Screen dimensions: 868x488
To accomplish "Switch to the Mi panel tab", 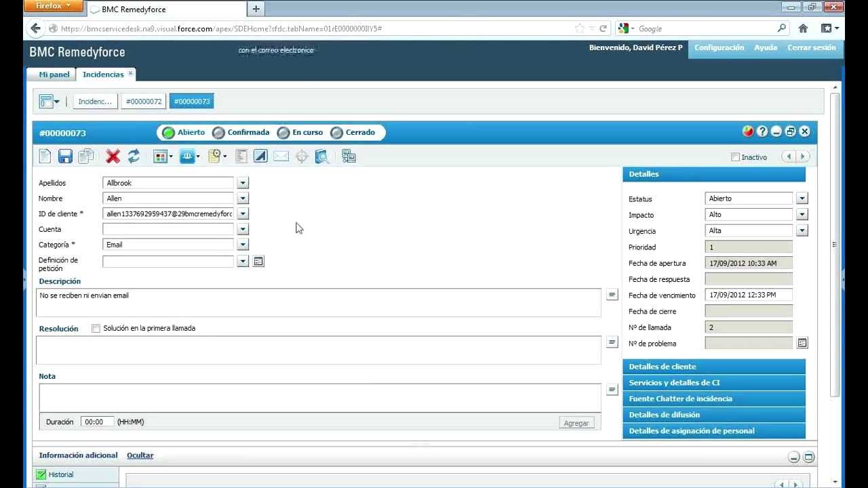I will point(54,75).
